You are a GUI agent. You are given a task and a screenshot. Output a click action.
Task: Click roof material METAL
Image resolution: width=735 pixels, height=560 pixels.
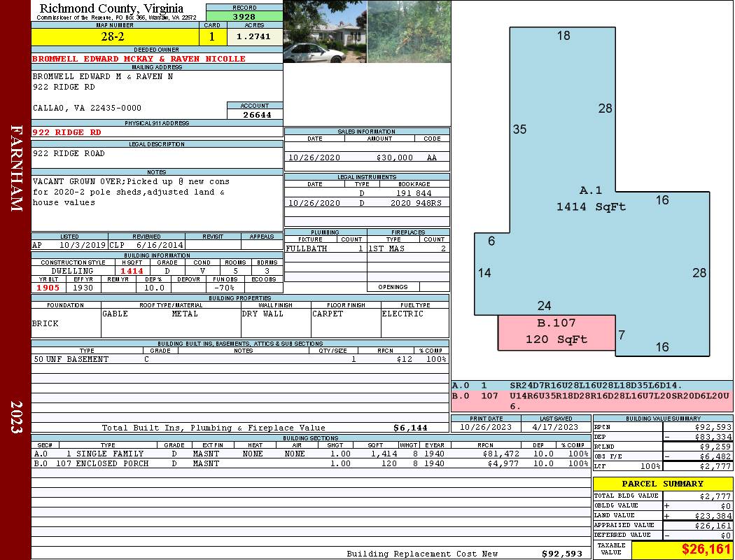185,314
